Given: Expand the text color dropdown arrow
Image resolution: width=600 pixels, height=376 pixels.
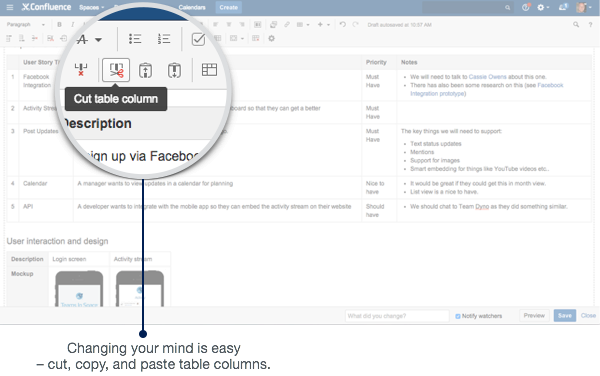Looking at the screenshot, I should click(x=98, y=39).
